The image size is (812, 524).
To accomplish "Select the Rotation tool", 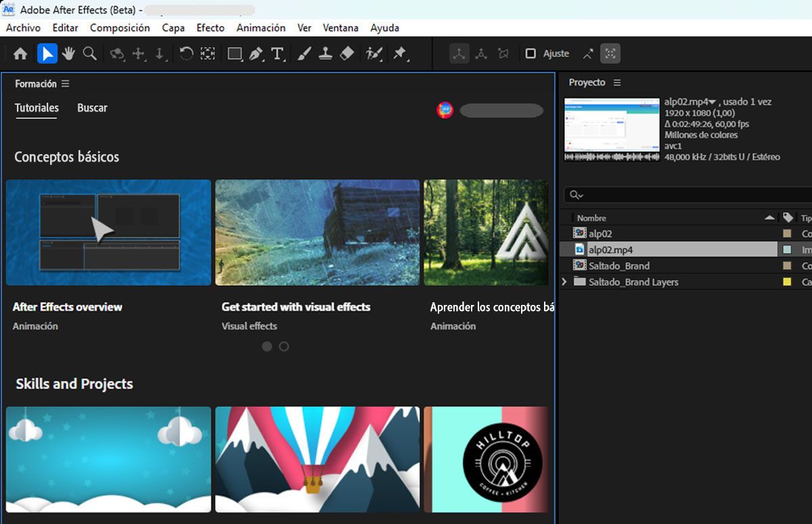I will click(186, 53).
